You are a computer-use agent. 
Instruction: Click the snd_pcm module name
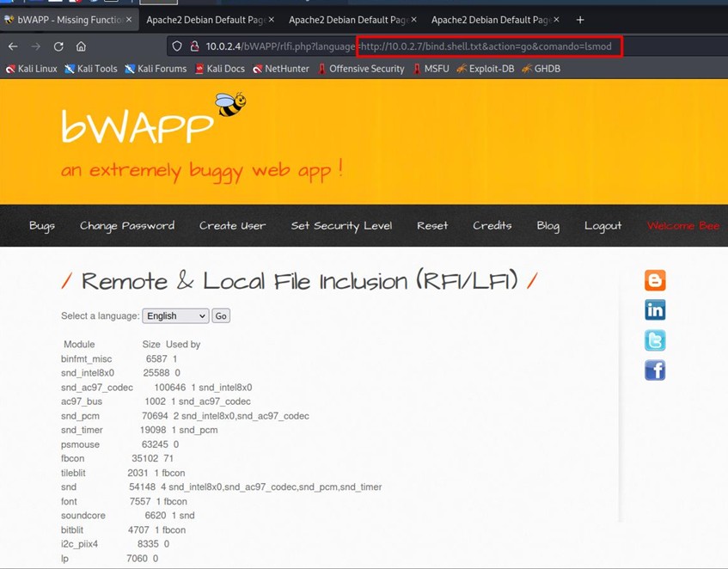80,416
